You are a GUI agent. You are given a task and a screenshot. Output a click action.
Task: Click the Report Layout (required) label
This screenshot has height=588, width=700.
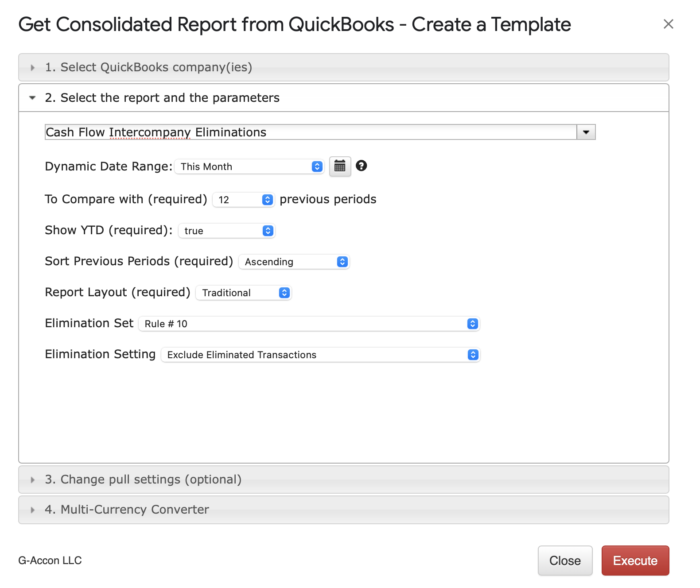pyautogui.click(x=117, y=292)
